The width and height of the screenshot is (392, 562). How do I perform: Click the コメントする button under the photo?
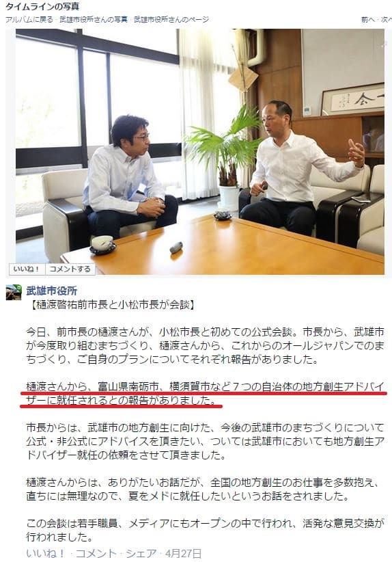click(x=70, y=269)
